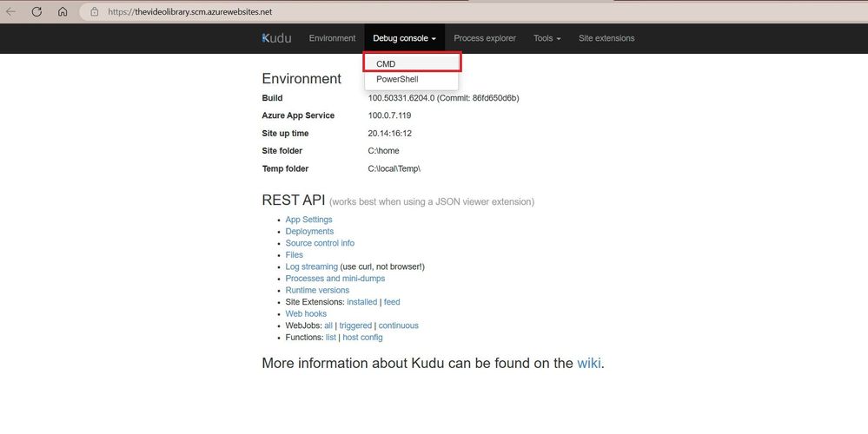Open the Files REST link

294,255
